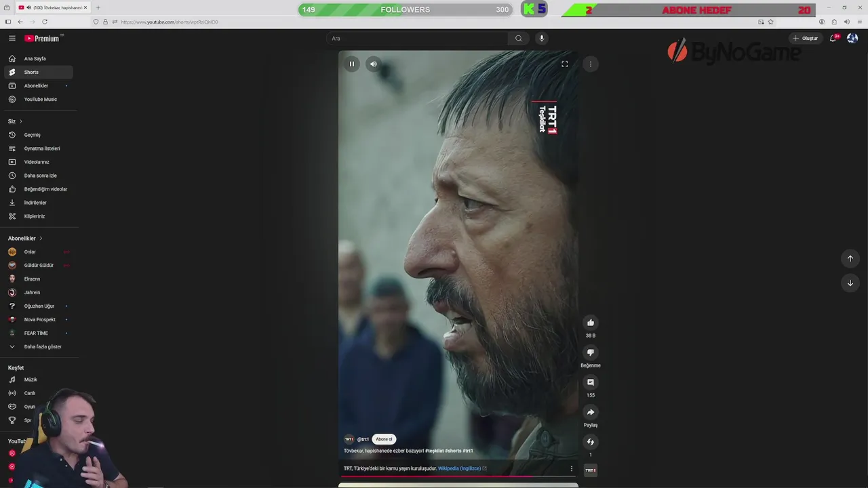Click the YouTube Premium logo

tap(43, 39)
